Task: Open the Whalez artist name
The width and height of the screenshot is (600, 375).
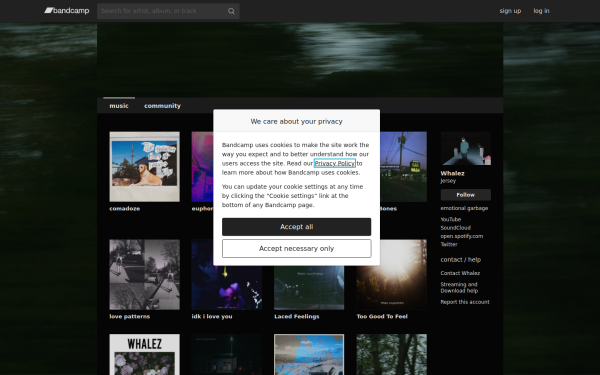Action: pyautogui.click(x=452, y=173)
